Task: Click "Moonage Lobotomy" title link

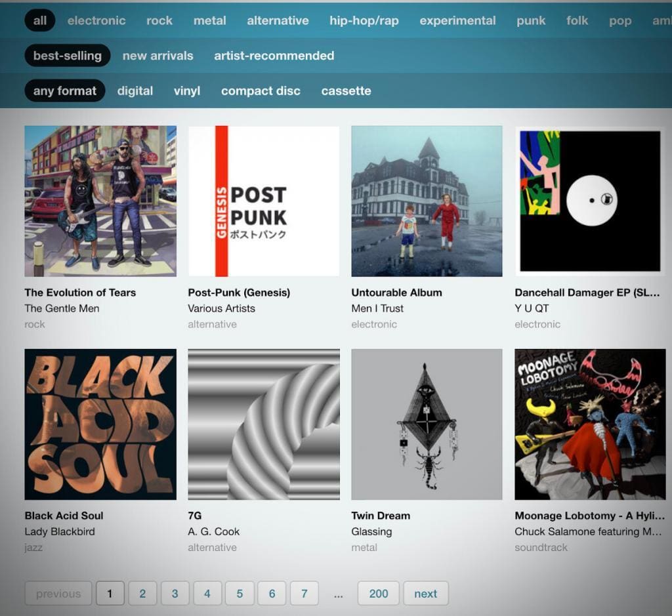Action: [x=590, y=516]
